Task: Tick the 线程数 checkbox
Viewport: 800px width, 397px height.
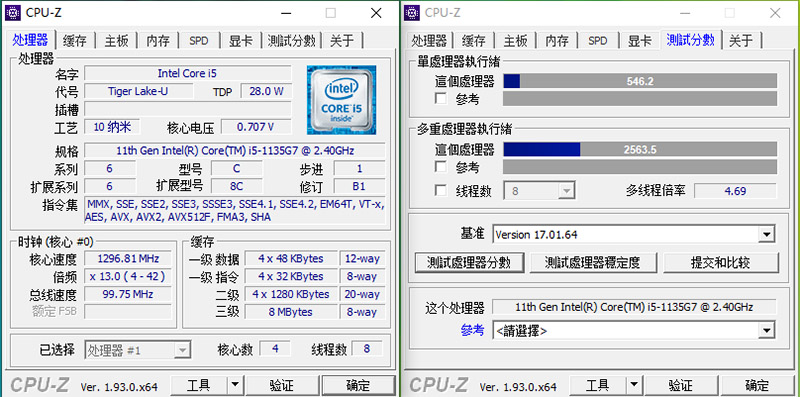Action: (x=441, y=190)
